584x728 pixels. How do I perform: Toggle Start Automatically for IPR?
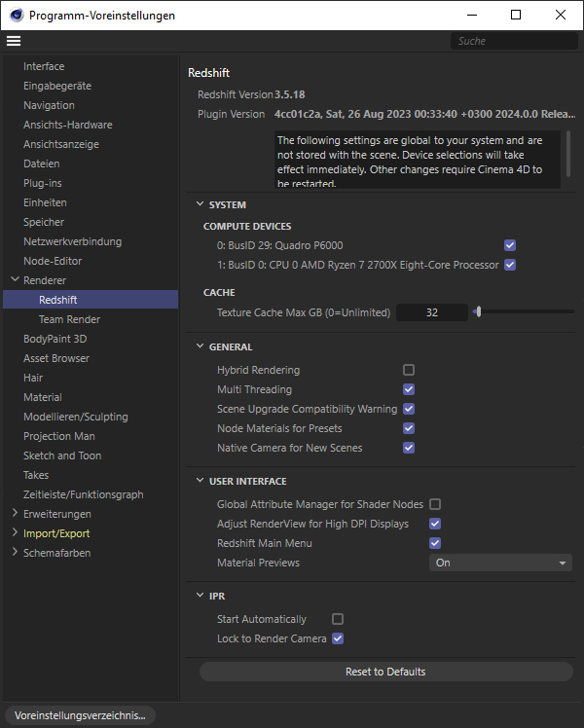tap(338, 619)
